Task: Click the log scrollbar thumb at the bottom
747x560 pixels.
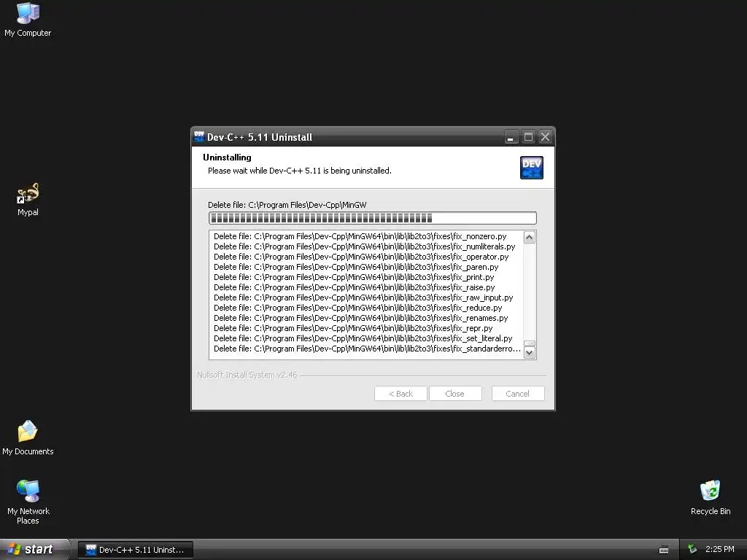Action: [x=530, y=343]
